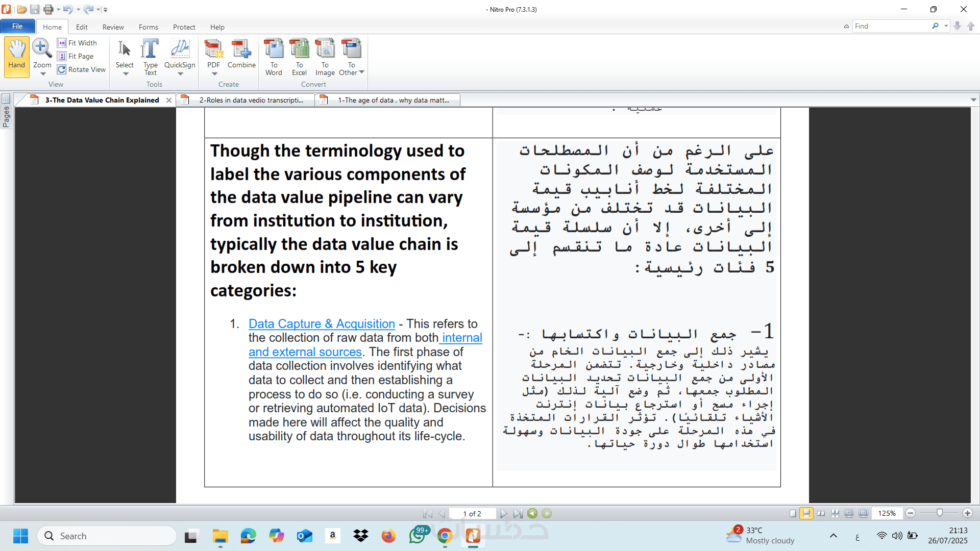Expand the Zoom dropdown arrow

(x=43, y=74)
